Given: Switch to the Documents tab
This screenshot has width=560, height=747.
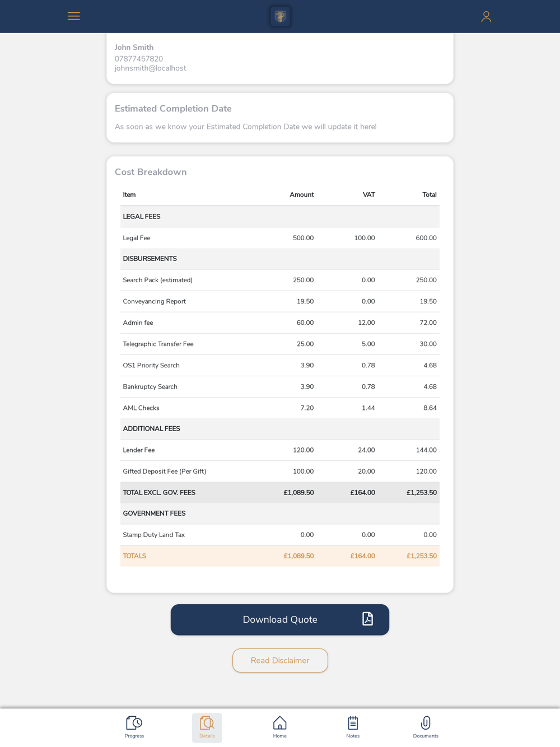Looking at the screenshot, I should (x=426, y=727).
